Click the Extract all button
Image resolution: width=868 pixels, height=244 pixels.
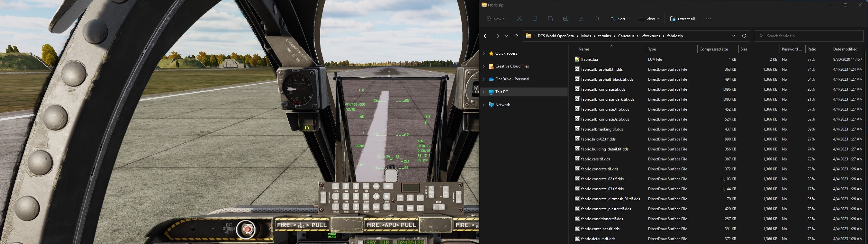[683, 19]
